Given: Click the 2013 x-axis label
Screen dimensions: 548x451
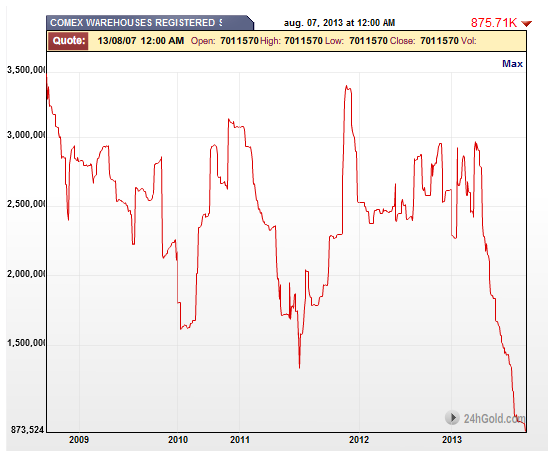Looking at the screenshot, I should pyautogui.click(x=452, y=439).
